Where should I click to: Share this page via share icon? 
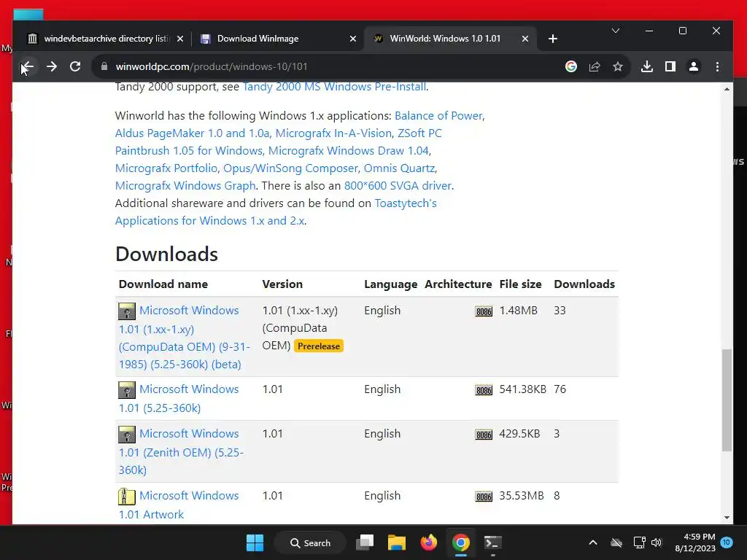coord(594,66)
